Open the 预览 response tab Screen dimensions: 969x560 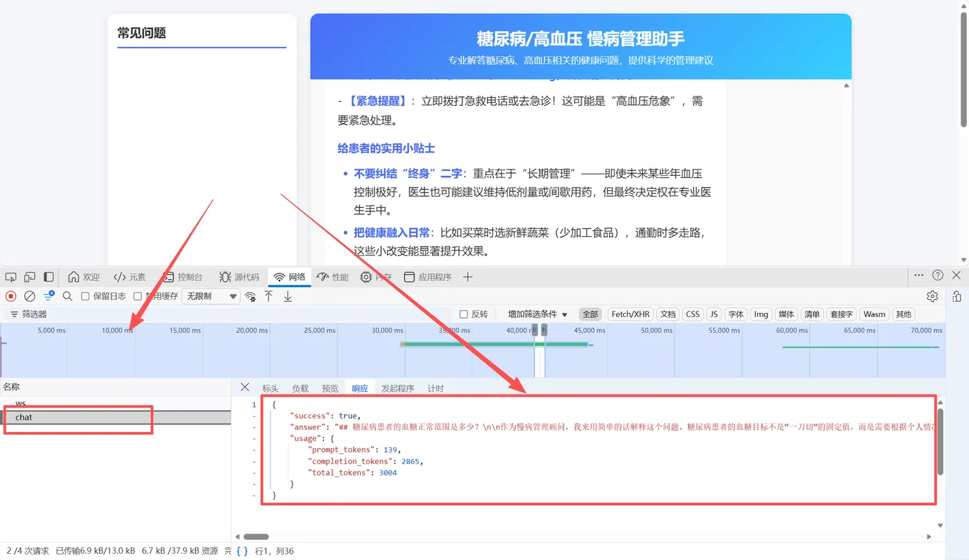330,388
